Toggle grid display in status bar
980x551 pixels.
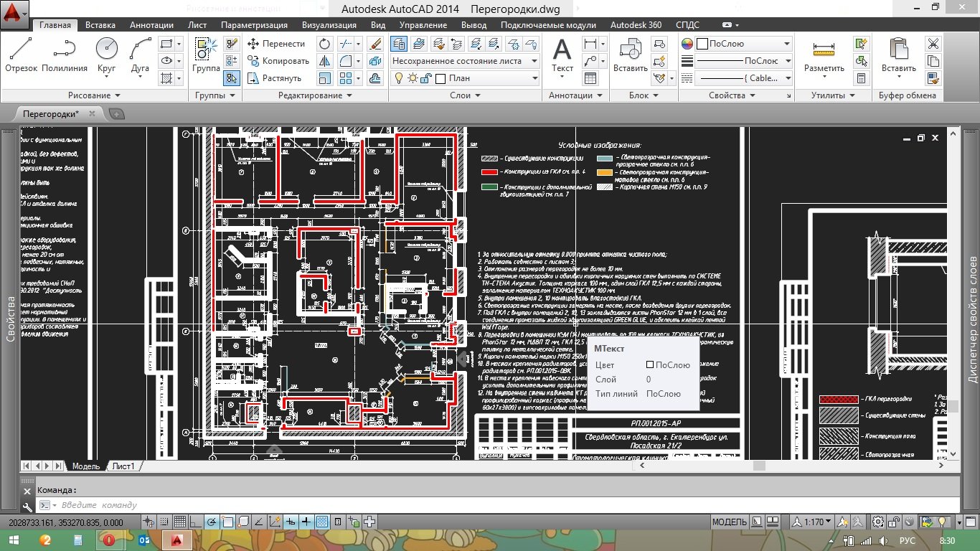[x=180, y=522]
